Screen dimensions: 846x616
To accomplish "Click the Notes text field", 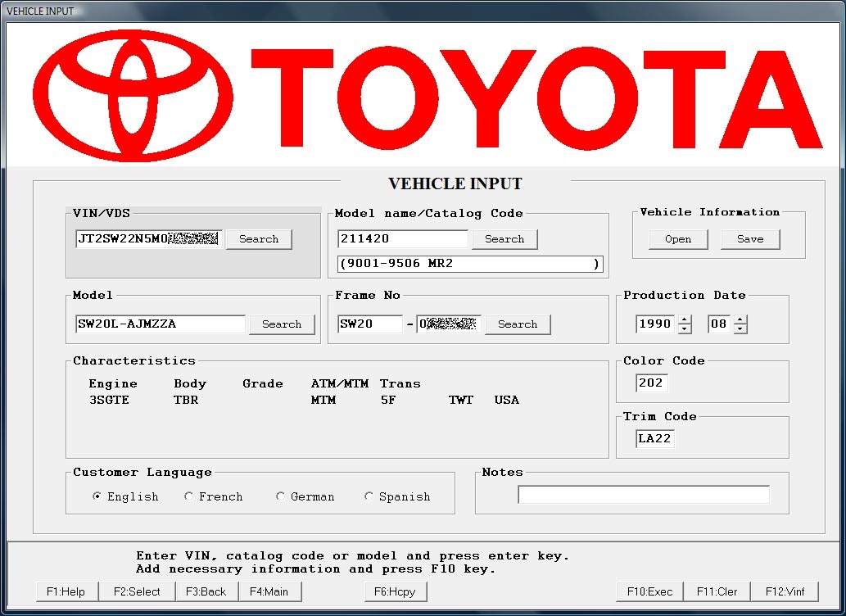I will [x=644, y=495].
